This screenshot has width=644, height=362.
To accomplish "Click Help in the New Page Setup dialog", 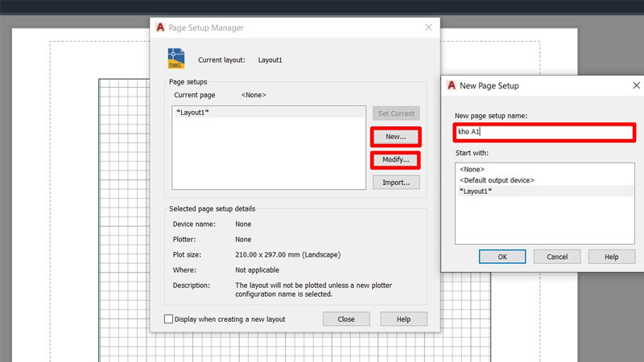I will (612, 257).
